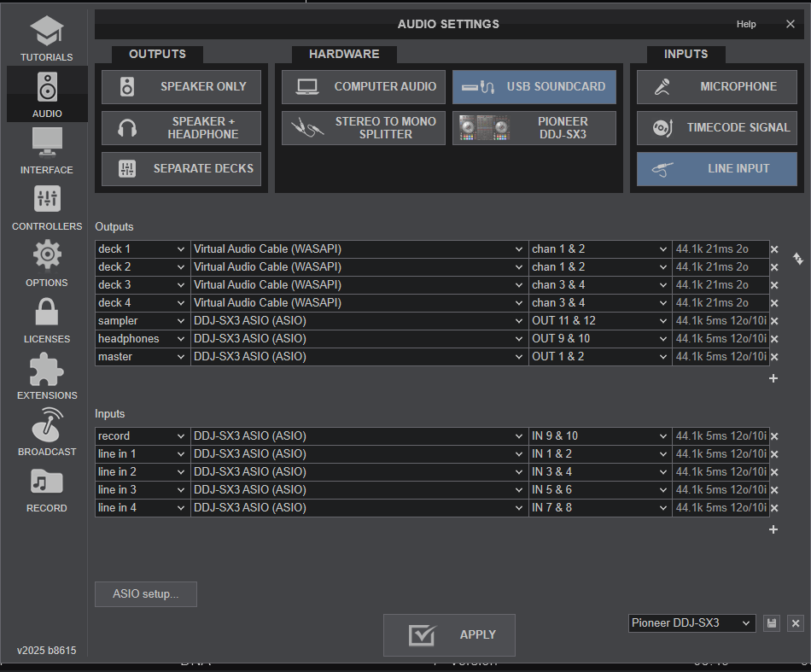Remove the master output row
Viewport: 811px width, 672px height.
pyautogui.click(x=774, y=357)
